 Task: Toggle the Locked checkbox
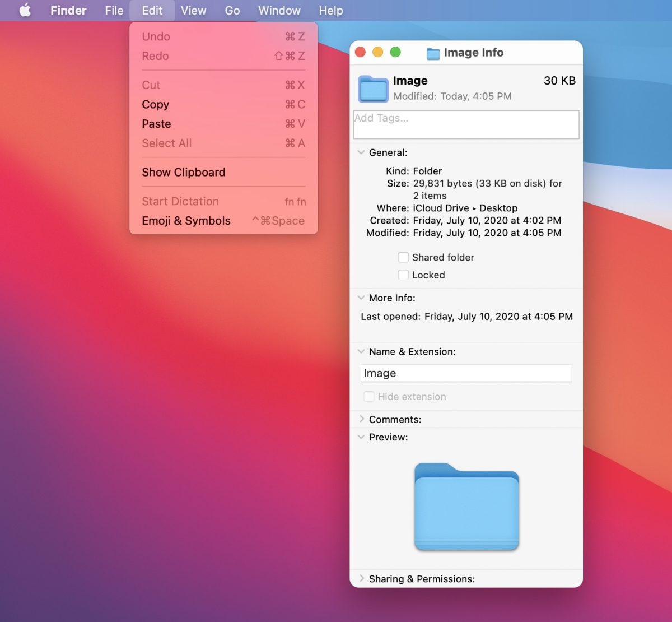(x=403, y=275)
